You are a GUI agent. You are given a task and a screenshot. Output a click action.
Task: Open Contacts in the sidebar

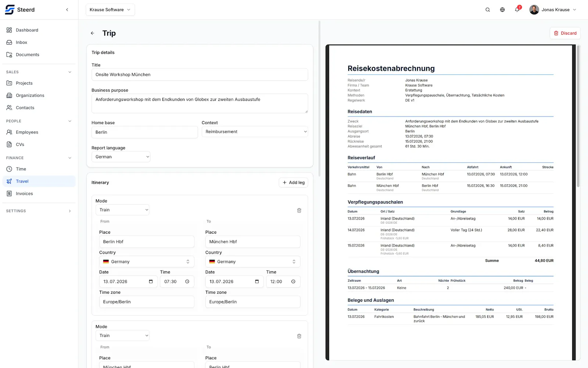[x=39, y=107]
